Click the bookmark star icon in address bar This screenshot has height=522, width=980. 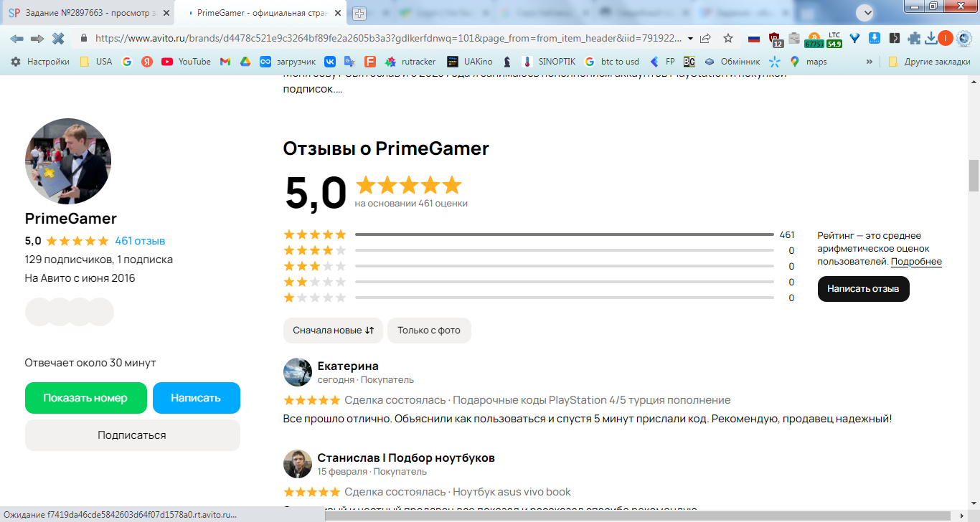728,39
